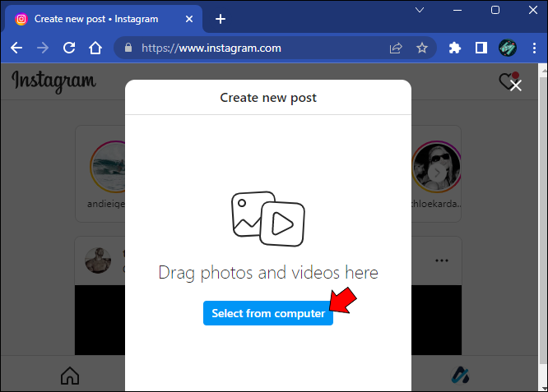Image resolution: width=548 pixels, height=392 pixels.
Task: Select the Create new post • Instagram tab
Action: [103, 19]
